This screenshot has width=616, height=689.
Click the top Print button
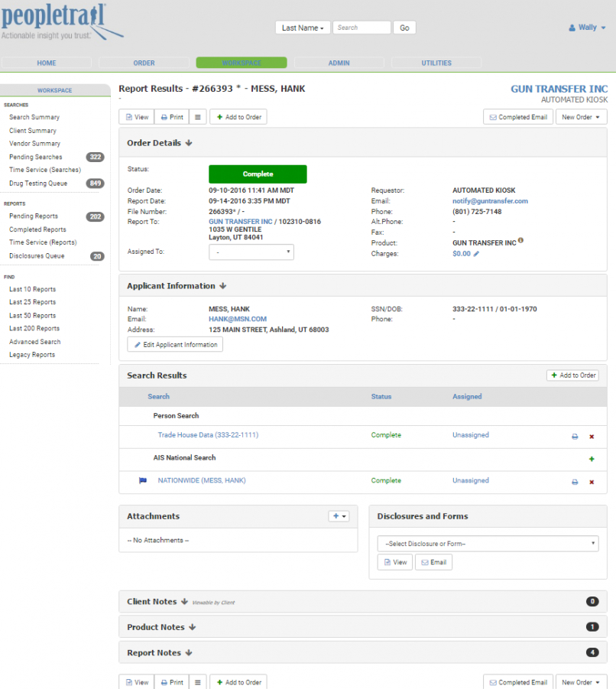point(172,117)
